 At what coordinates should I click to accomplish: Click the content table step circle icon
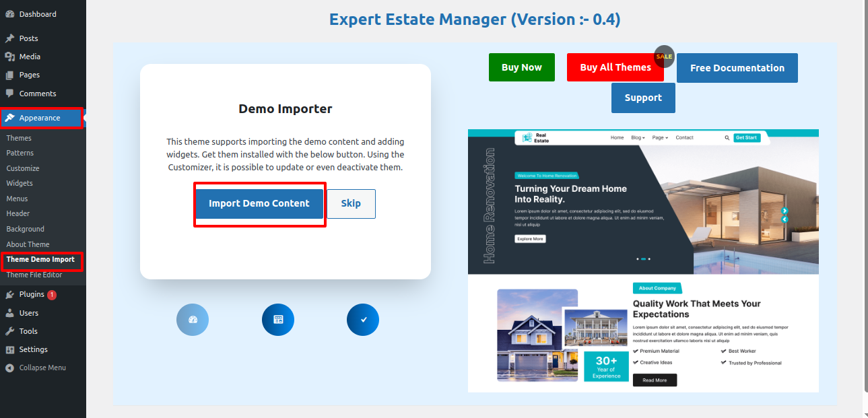pyautogui.click(x=278, y=320)
